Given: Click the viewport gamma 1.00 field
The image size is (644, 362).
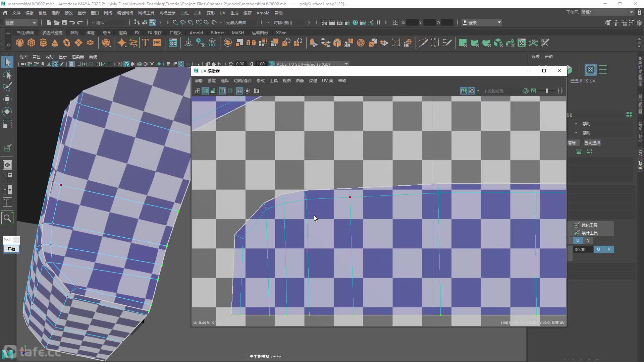Looking at the screenshot, I should (x=261, y=64).
